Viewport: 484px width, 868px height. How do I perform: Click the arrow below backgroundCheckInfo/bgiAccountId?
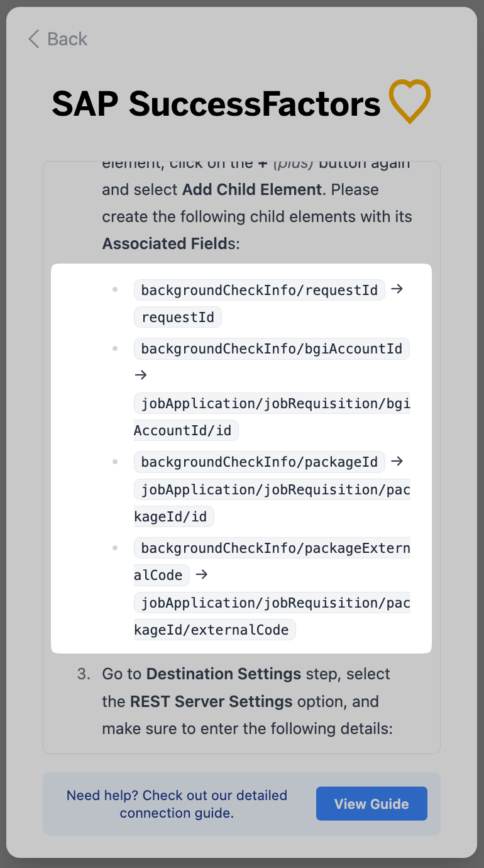click(141, 375)
